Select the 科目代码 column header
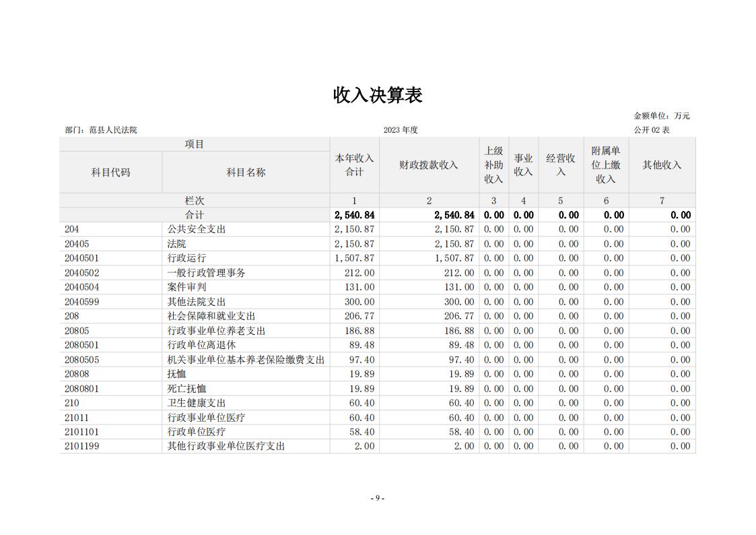The width and height of the screenshot is (756, 535). [110, 172]
